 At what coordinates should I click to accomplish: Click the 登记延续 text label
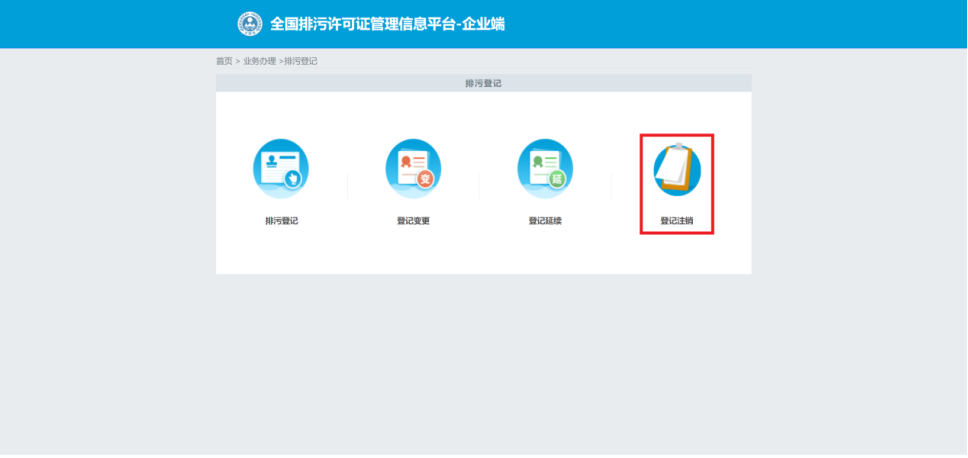[545, 221]
